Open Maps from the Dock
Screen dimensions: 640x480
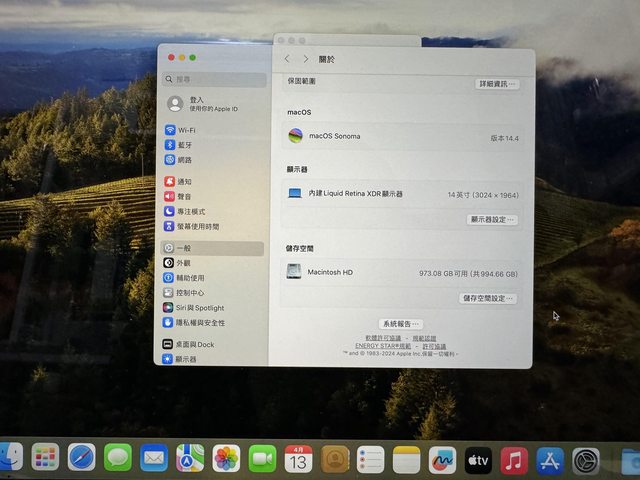(190, 458)
